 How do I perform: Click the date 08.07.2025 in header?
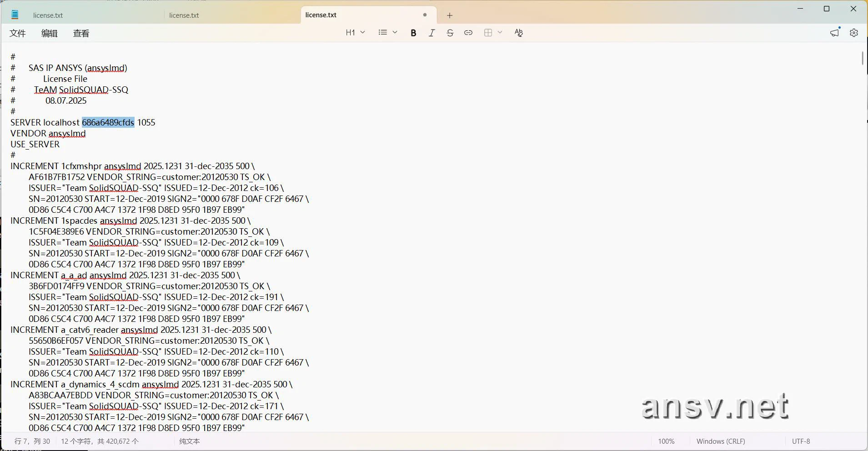[x=66, y=100]
